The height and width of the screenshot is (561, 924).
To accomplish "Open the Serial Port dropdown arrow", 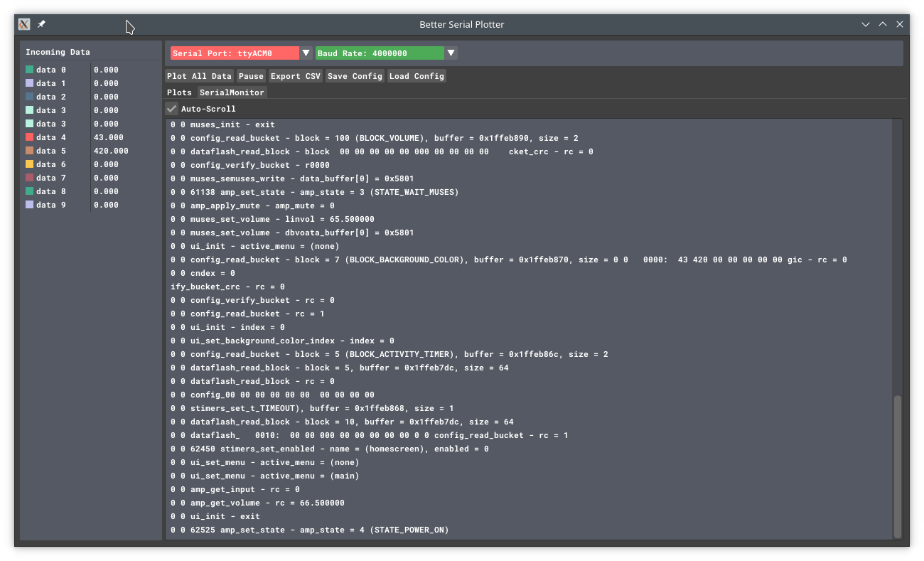I will tap(306, 53).
